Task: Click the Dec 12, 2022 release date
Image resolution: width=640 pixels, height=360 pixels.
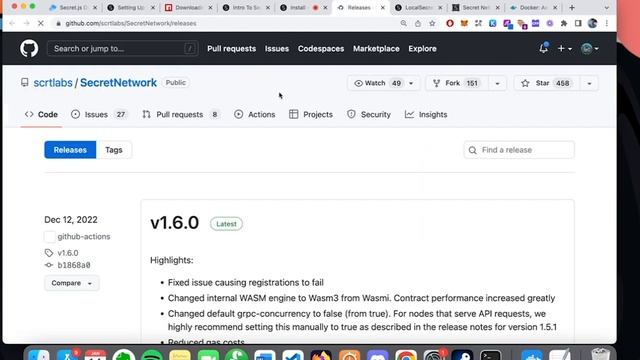Action: pos(71,220)
